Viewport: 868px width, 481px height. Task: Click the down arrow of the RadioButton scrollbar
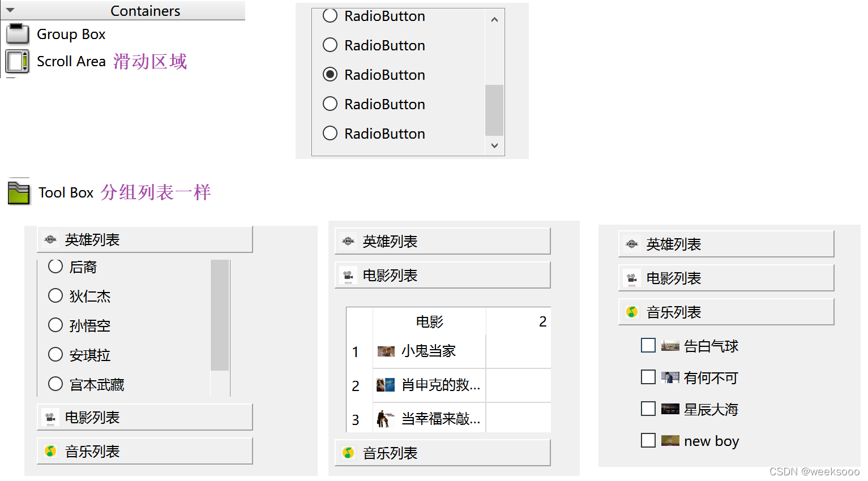[494, 145]
